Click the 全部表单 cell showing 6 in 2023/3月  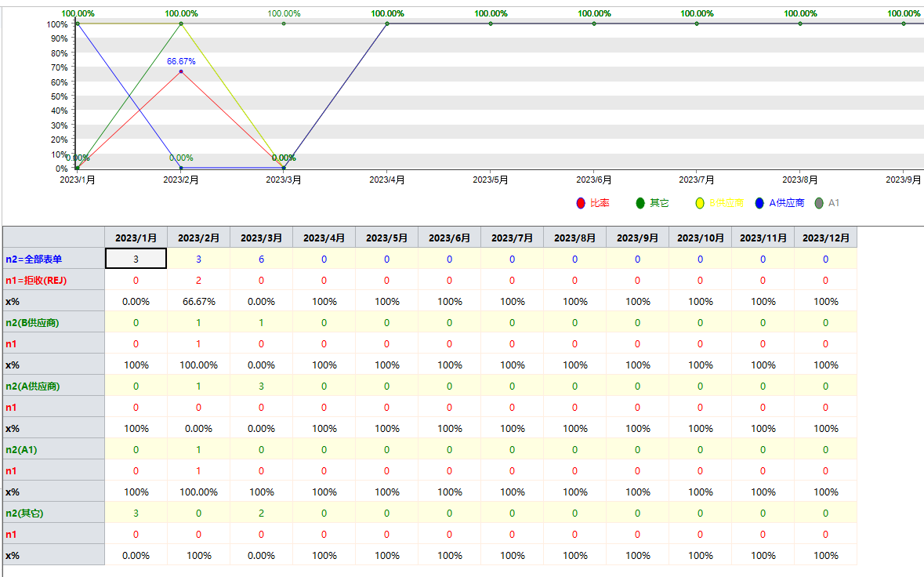click(261, 259)
